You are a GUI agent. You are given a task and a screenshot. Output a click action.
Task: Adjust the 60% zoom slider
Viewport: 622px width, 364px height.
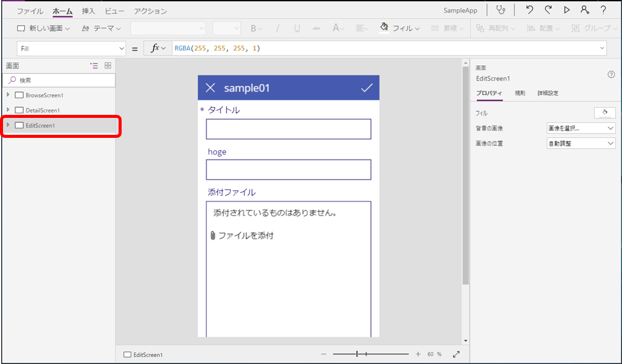(357, 353)
